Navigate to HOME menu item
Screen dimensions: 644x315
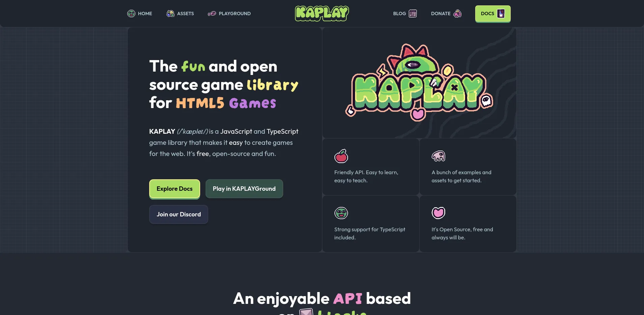point(145,14)
